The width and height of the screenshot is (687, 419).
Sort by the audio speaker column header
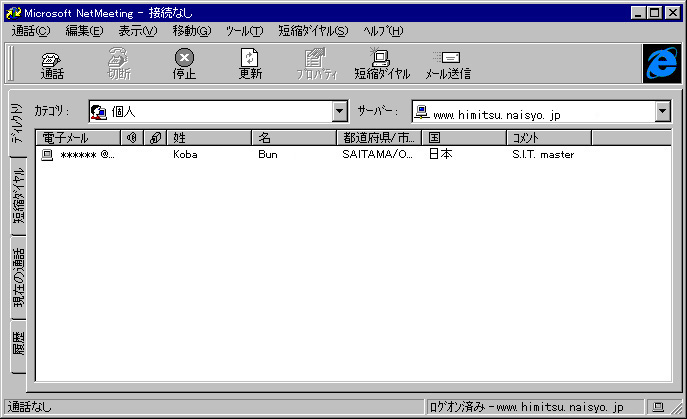click(132, 138)
